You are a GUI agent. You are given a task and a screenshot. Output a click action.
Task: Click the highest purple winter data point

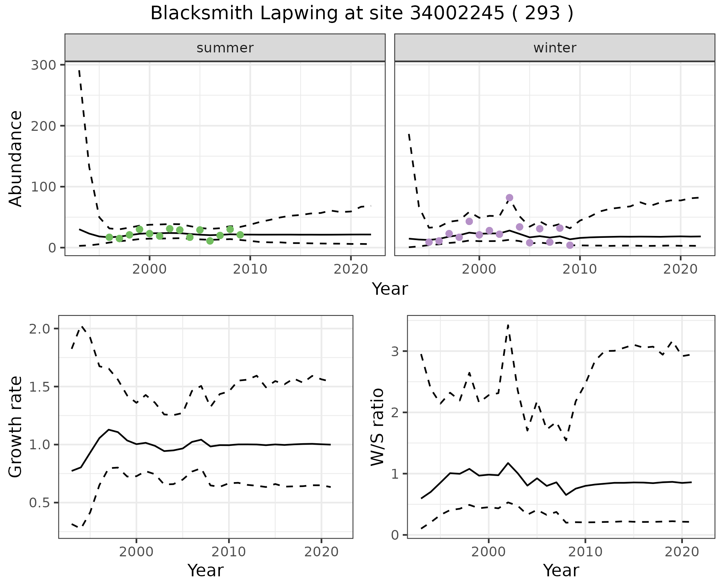(x=509, y=198)
